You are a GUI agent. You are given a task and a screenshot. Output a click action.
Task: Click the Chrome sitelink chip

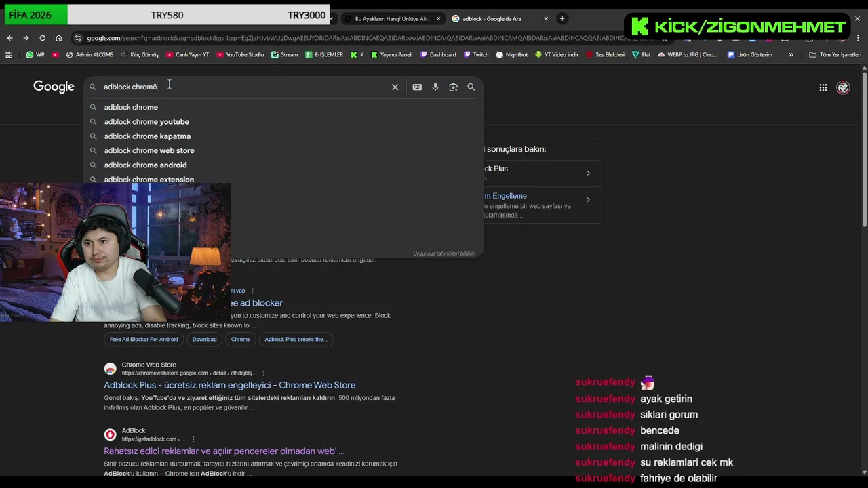(x=241, y=339)
